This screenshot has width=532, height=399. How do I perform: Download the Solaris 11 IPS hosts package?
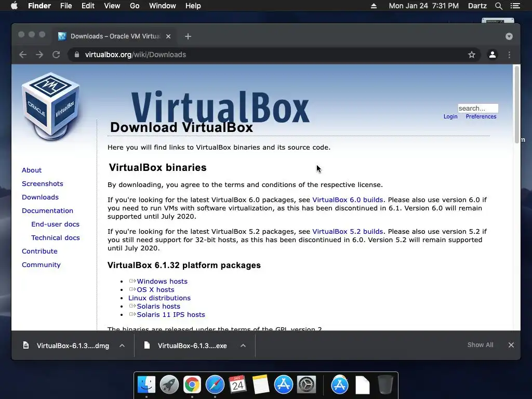point(170,314)
